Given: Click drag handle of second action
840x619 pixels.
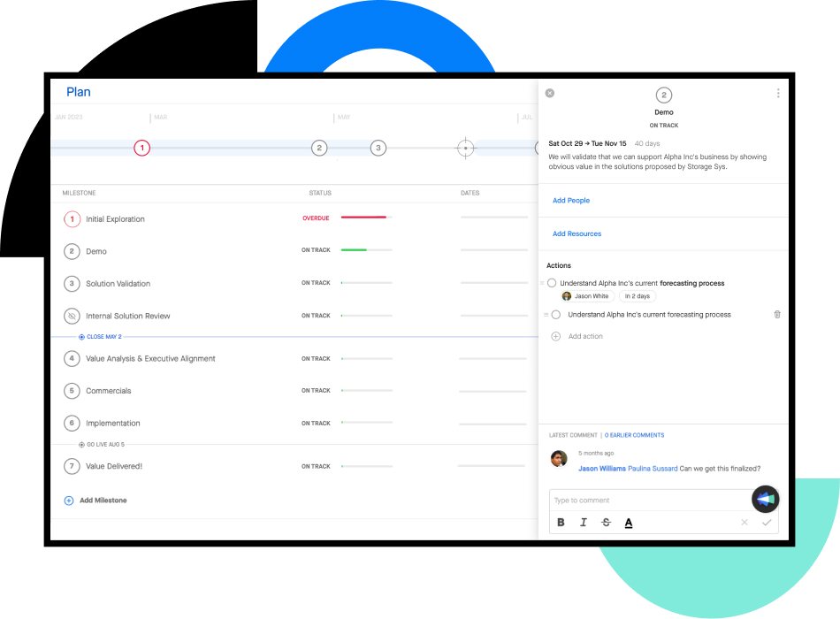Looking at the screenshot, I should pyautogui.click(x=546, y=315).
